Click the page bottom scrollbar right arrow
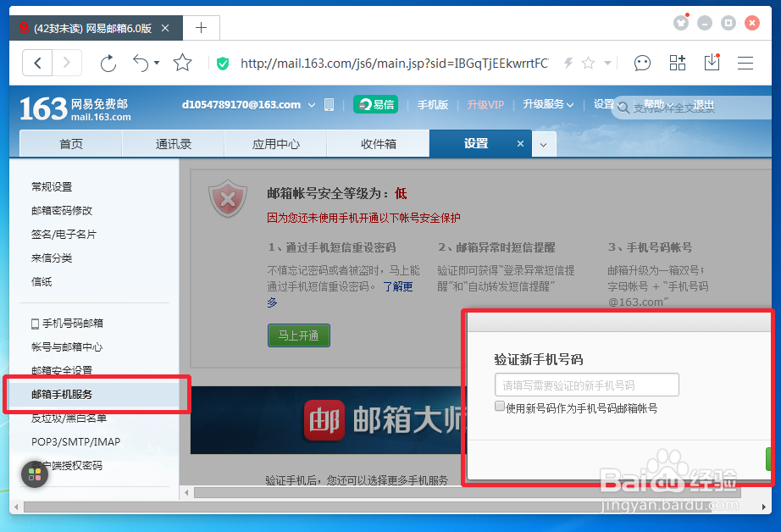 coord(763,507)
